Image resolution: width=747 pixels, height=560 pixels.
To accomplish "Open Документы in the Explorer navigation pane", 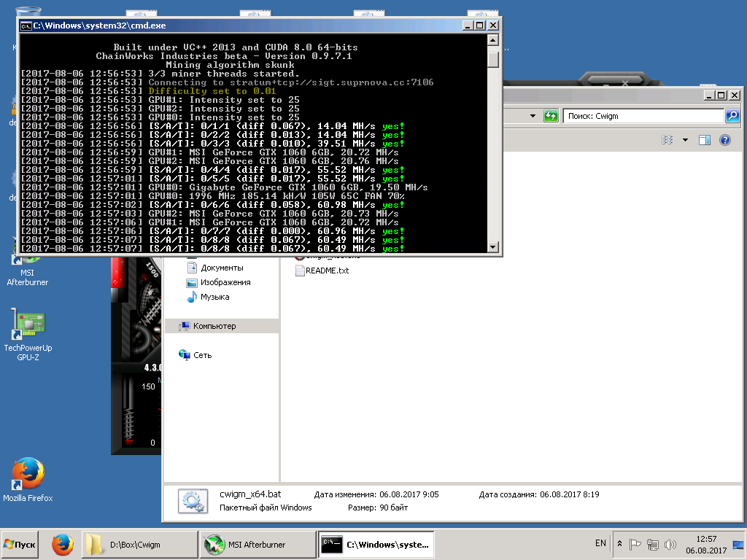I will (x=222, y=268).
